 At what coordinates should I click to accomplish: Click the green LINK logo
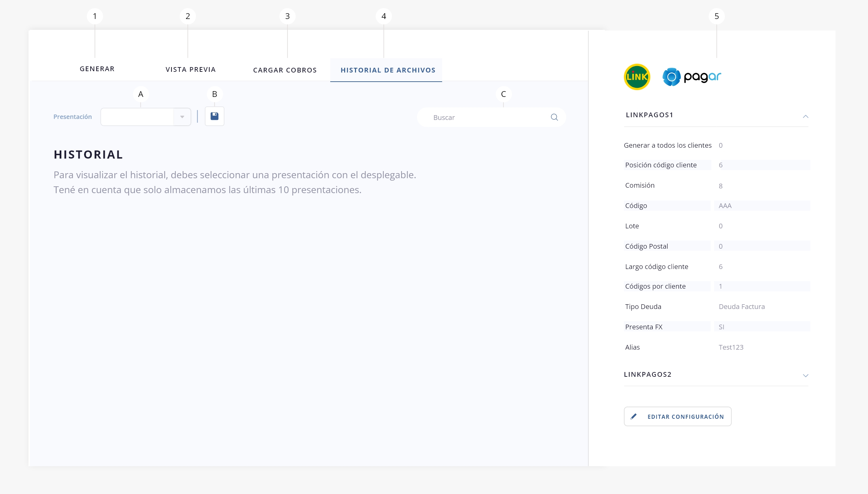coord(637,77)
